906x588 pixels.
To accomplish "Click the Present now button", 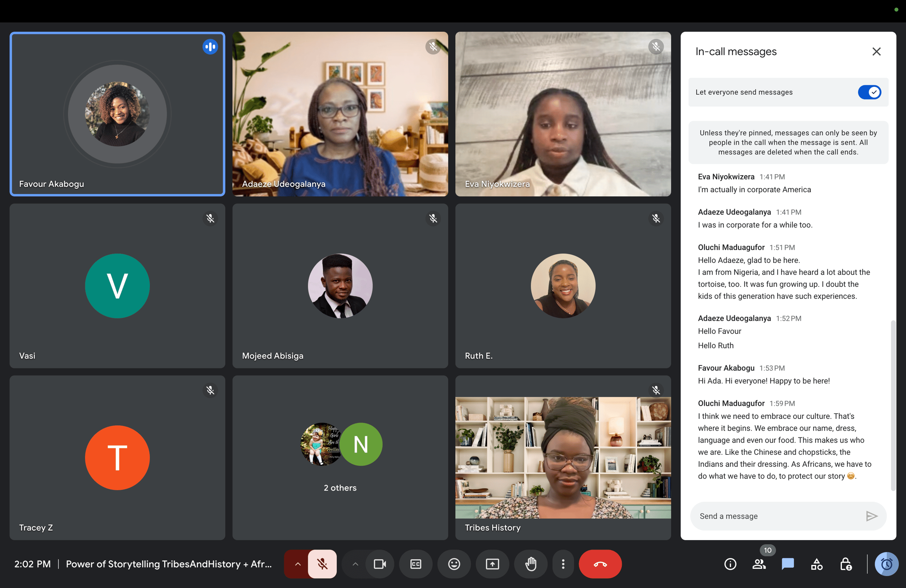I will point(492,563).
